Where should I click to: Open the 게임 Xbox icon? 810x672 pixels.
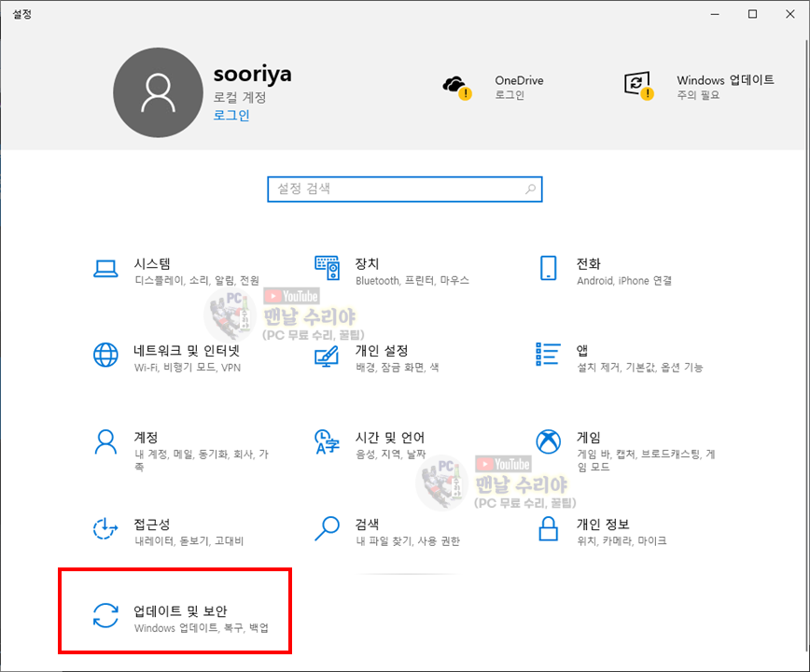(x=548, y=441)
